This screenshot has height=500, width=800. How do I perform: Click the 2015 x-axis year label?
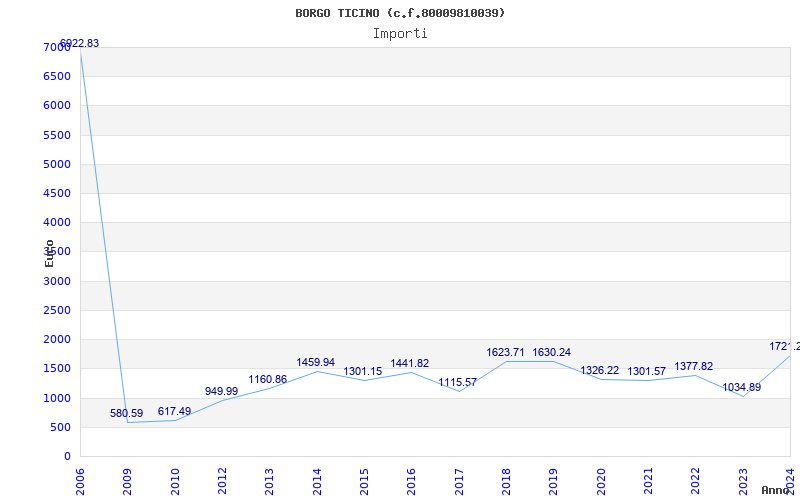364,482
